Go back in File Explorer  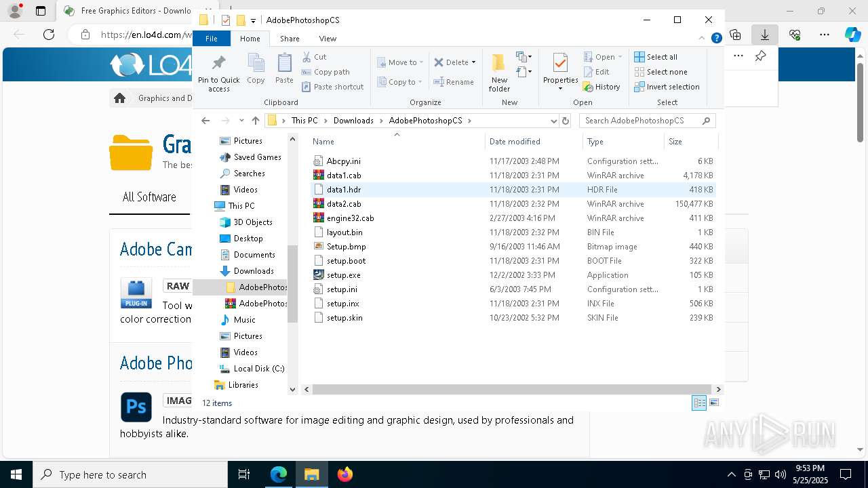pos(205,121)
